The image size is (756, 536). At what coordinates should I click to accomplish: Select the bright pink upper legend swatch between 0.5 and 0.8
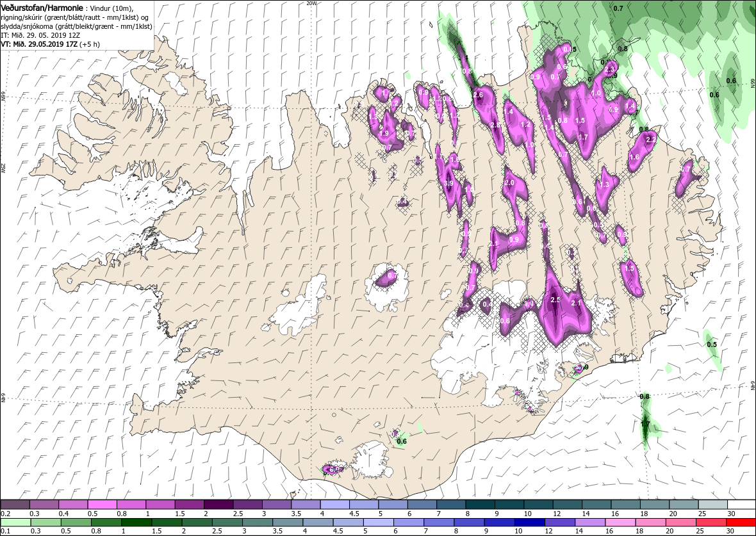pyautogui.click(x=103, y=504)
